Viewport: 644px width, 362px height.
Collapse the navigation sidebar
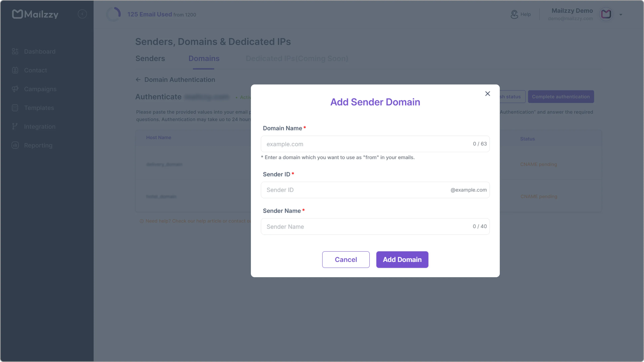pyautogui.click(x=82, y=14)
